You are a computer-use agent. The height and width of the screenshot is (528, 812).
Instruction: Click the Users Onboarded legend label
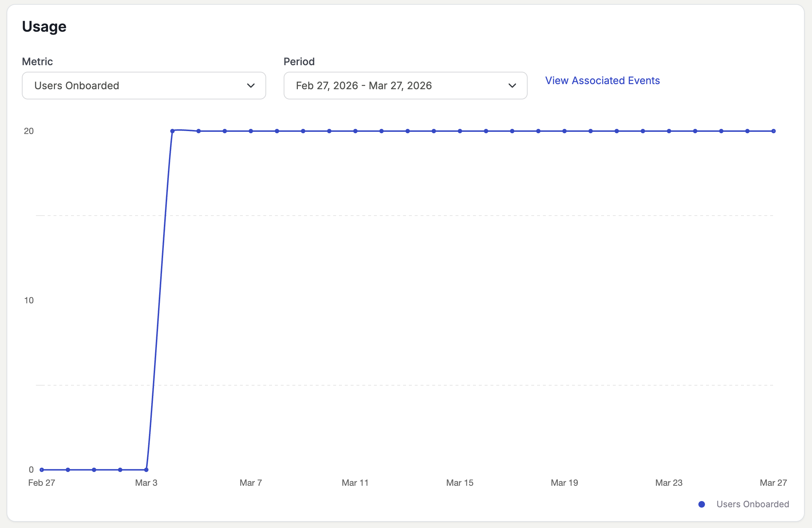coord(753,504)
